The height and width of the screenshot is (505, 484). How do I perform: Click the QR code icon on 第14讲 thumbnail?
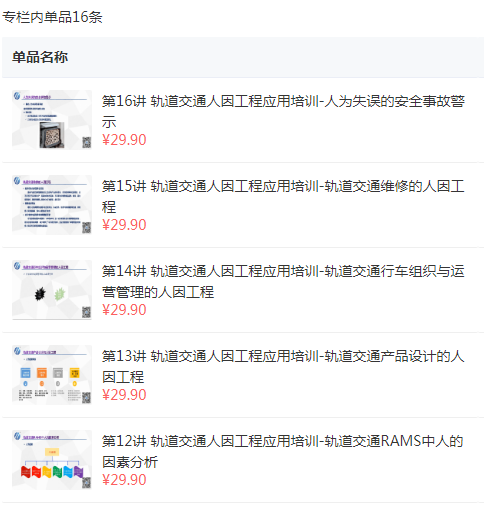point(87,312)
